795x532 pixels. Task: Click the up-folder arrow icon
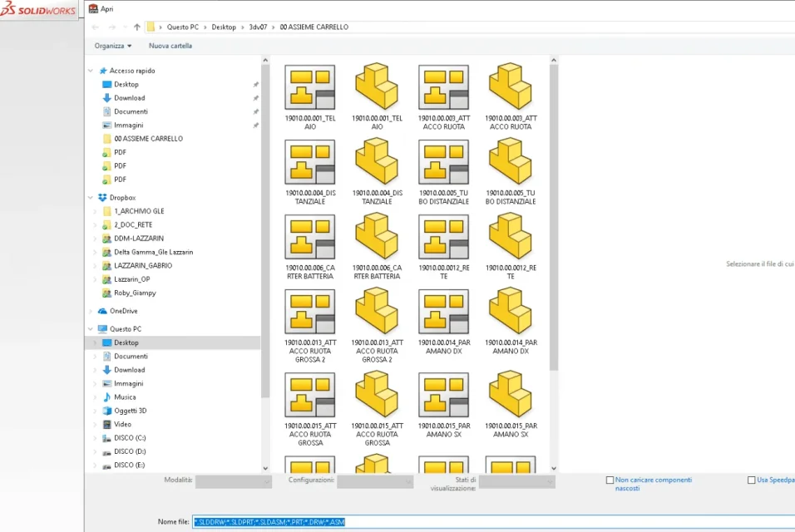tap(137, 27)
